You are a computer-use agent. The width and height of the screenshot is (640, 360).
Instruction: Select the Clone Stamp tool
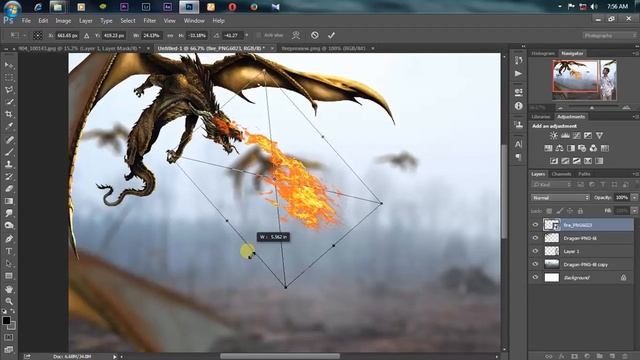pos(9,164)
